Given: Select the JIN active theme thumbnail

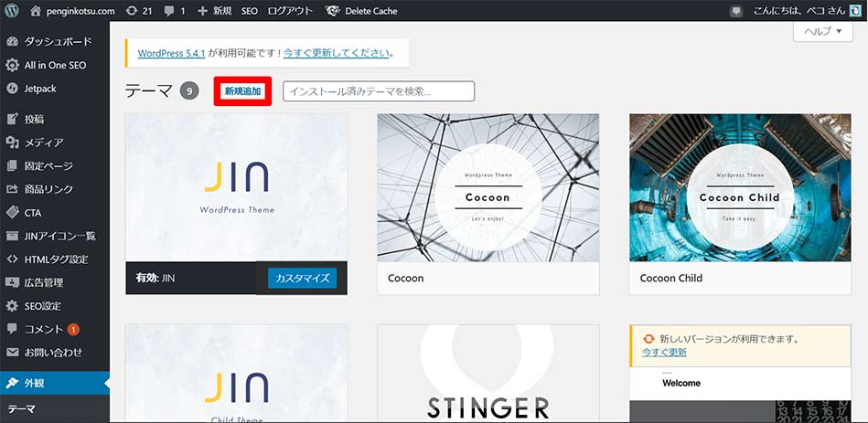Looking at the screenshot, I should point(236,188).
